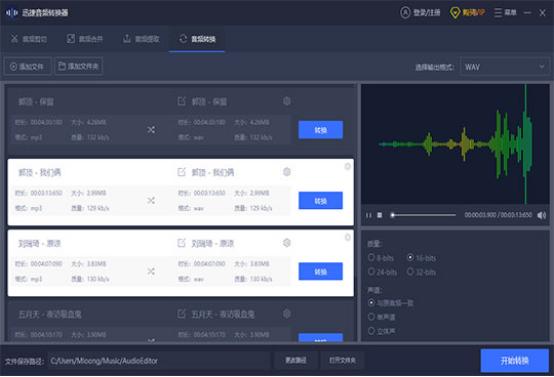The width and height of the screenshot is (554, 377).
Task: Switch to the 音频转换 (audio convert) tab
Action: (197, 39)
